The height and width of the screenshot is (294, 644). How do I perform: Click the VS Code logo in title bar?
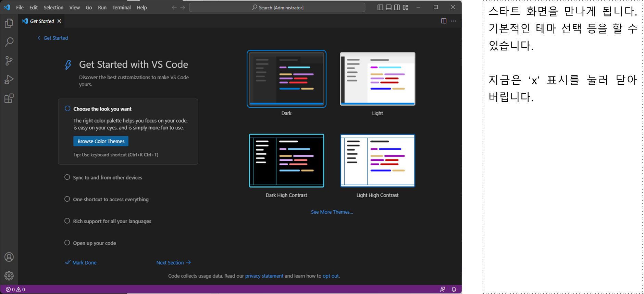click(7, 7)
